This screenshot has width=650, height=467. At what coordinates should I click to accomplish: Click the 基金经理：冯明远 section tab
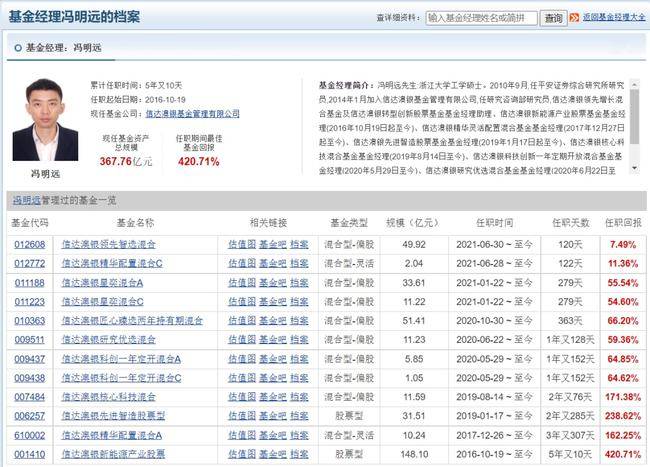point(58,48)
